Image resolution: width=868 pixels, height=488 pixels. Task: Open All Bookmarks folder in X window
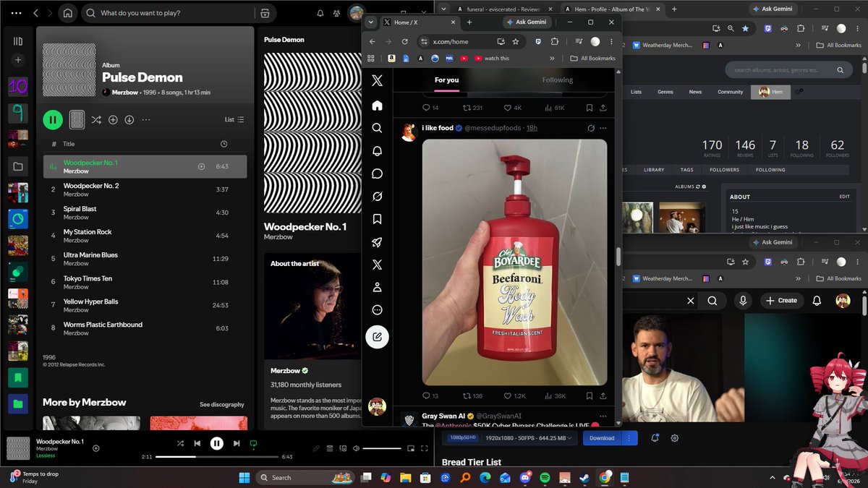592,58
